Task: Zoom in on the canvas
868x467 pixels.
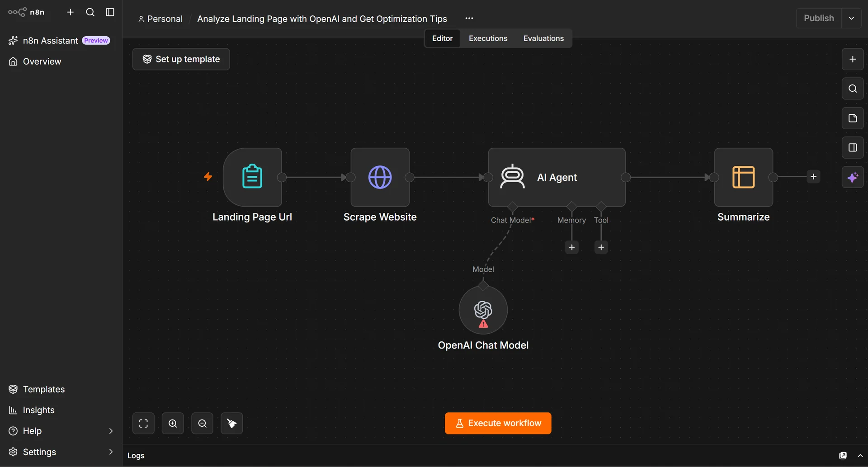Action: 173,423
